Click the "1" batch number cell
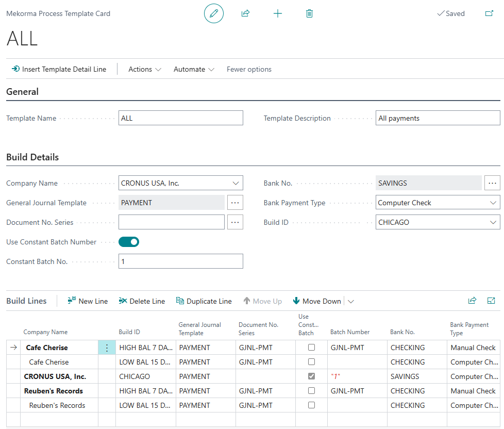The image size is (504, 429). coord(357,376)
